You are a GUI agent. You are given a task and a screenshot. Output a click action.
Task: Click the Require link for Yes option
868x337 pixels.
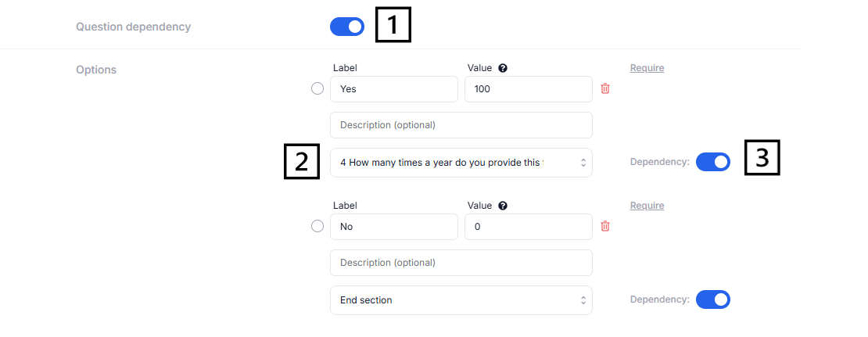coord(647,68)
